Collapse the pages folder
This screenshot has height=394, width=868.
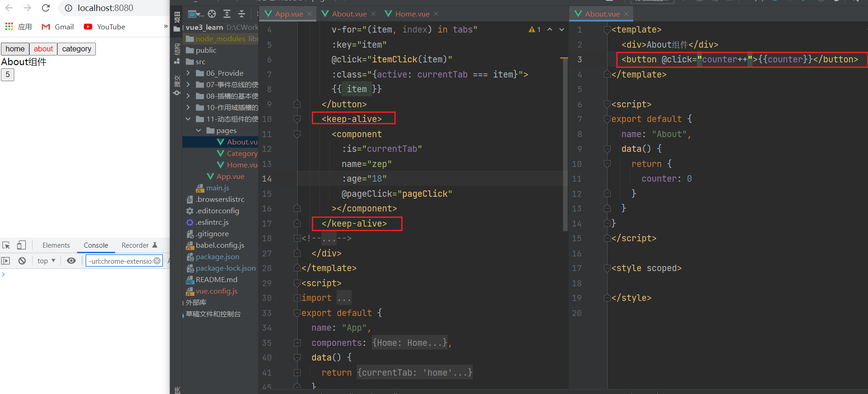pos(199,130)
